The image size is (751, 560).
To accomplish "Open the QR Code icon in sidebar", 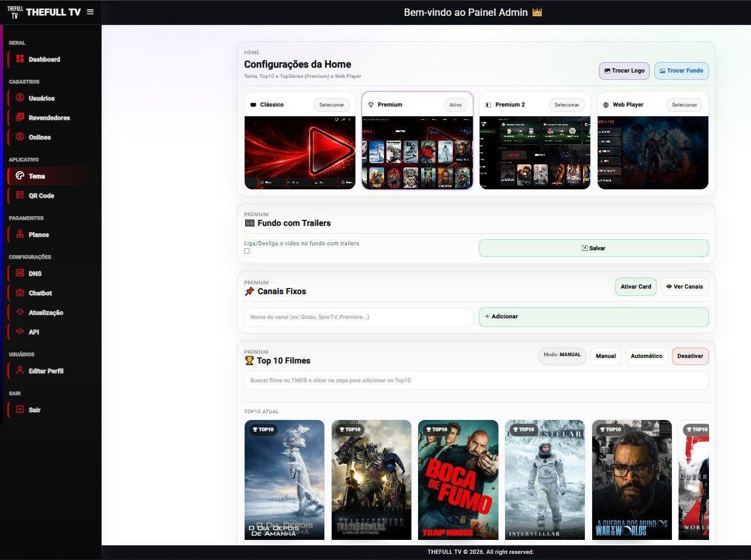I will [x=20, y=195].
